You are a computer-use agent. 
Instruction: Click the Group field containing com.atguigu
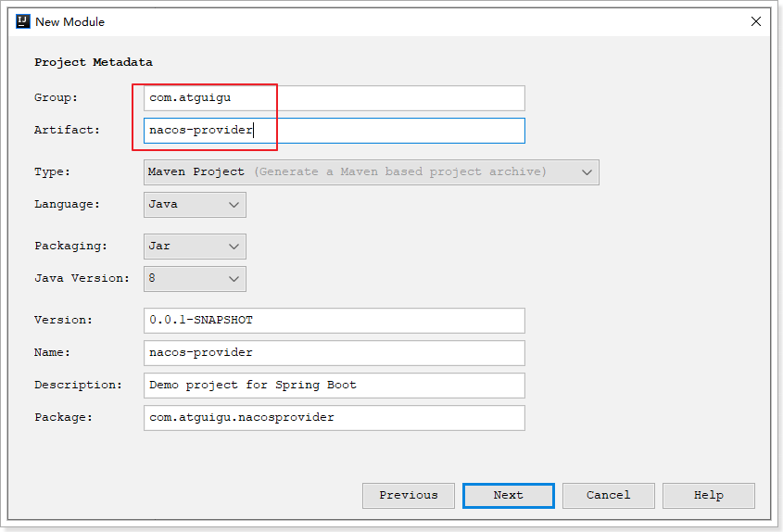coord(334,98)
